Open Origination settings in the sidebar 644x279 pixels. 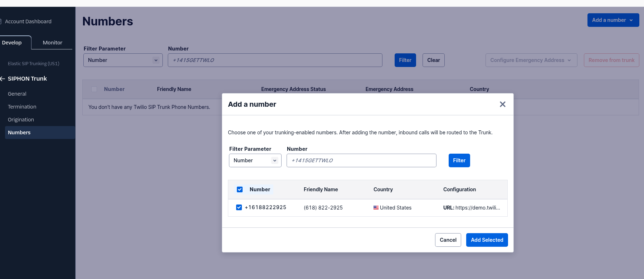pyautogui.click(x=21, y=120)
